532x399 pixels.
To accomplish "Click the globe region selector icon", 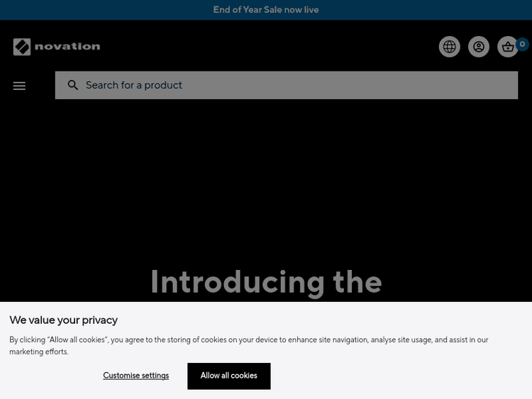I will pyautogui.click(x=450, y=47).
